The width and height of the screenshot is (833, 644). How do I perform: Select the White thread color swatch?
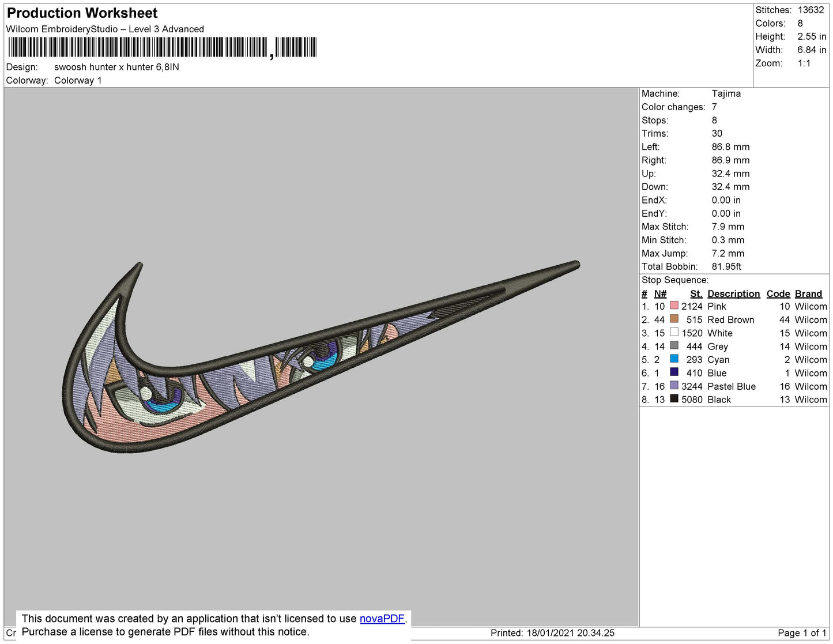pos(674,332)
